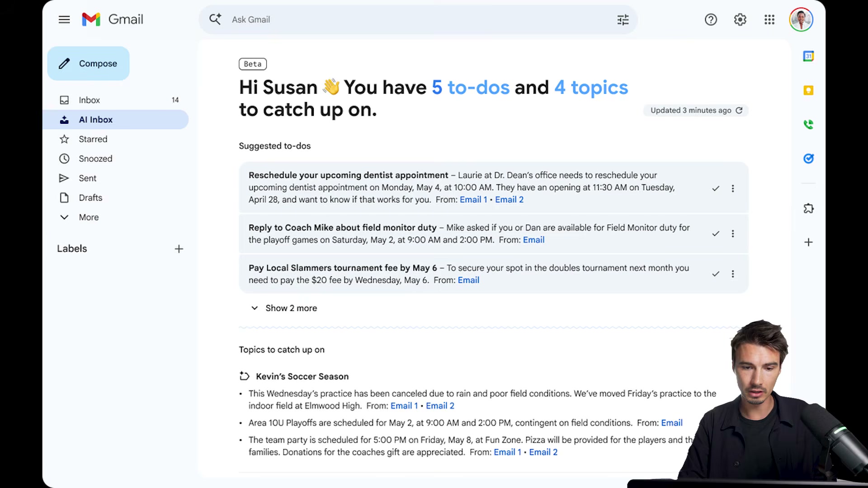The image size is (868, 488).
Task: Open the Snoozed folder
Action: click(x=115, y=159)
